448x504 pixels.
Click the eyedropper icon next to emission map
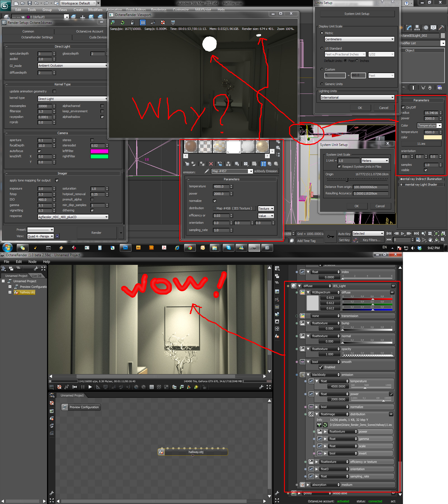(207, 171)
